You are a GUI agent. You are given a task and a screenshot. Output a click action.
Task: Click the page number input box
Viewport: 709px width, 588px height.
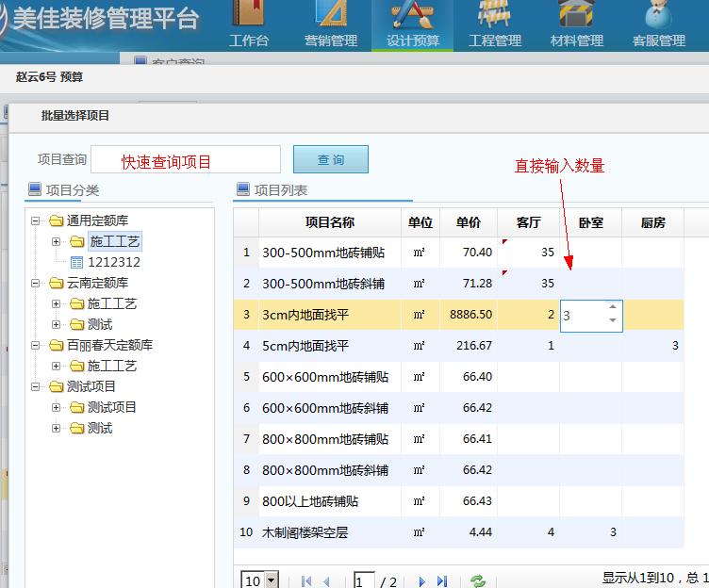click(x=364, y=580)
